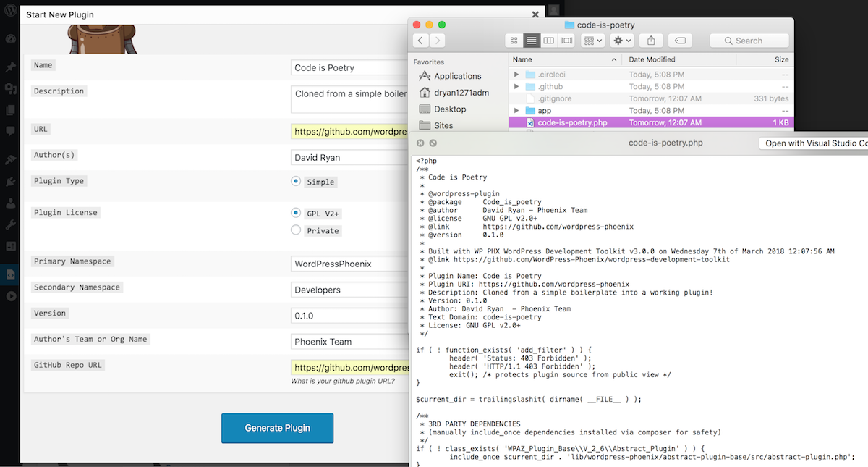Switch Finder to icon view
The height and width of the screenshot is (467, 868).
(x=514, y=41)
